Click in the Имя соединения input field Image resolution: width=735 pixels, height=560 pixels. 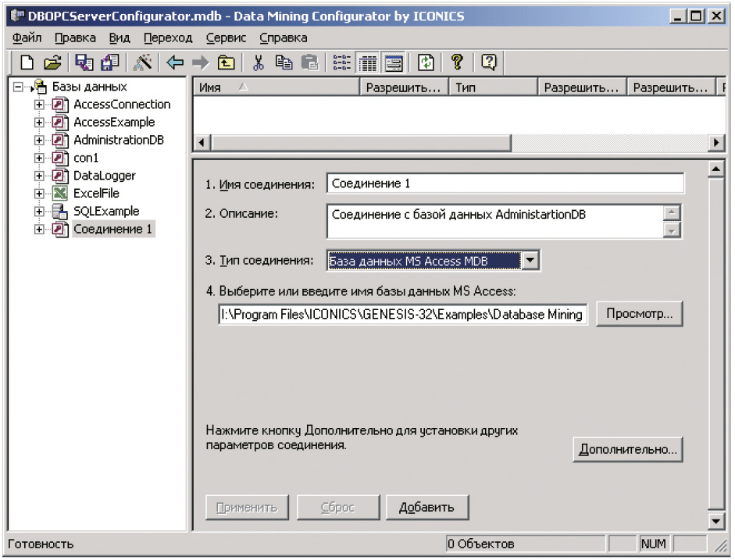pos(505,184)
